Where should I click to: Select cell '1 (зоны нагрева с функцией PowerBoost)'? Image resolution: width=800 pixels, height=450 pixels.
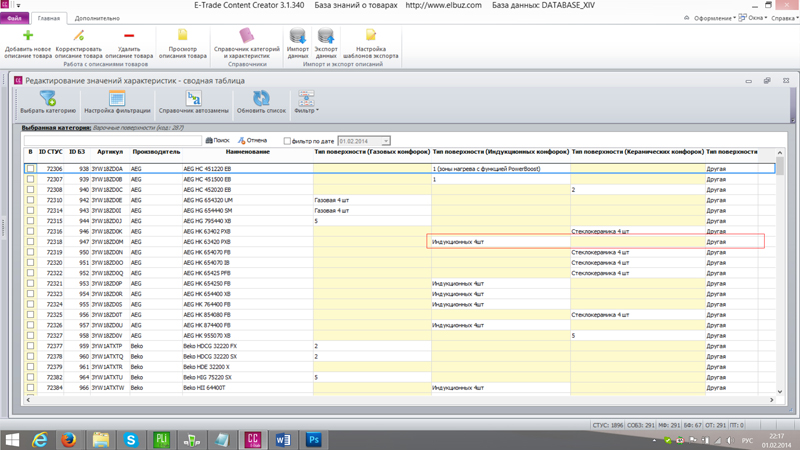click(500, 168)
